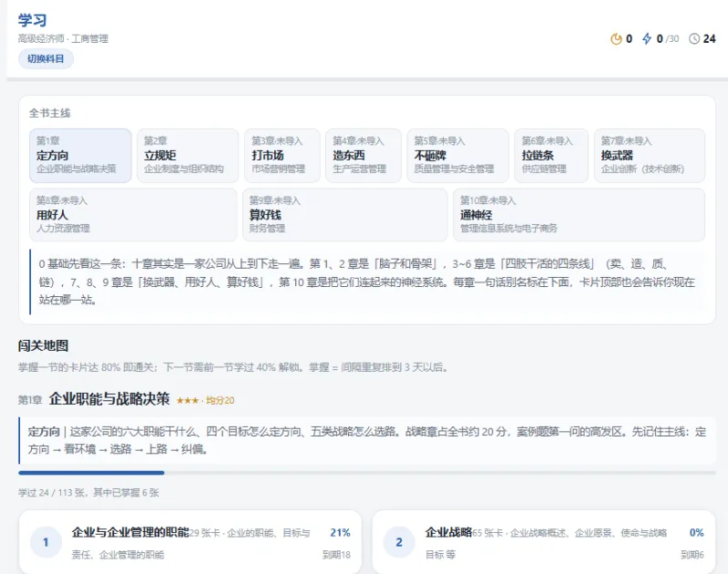Click the 人力资源管理 subtitle
Screen dimensions: 728x574
click(63, 229)
